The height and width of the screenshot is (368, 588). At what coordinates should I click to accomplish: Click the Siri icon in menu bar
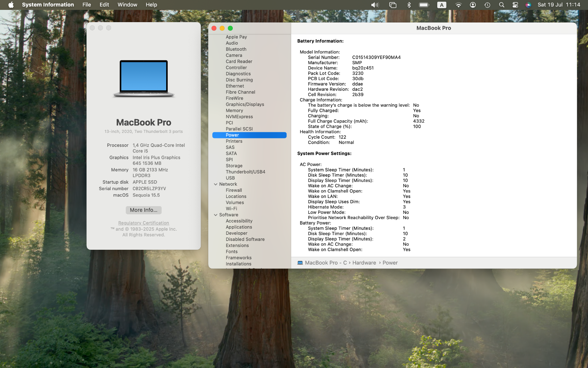pos(528,5)
